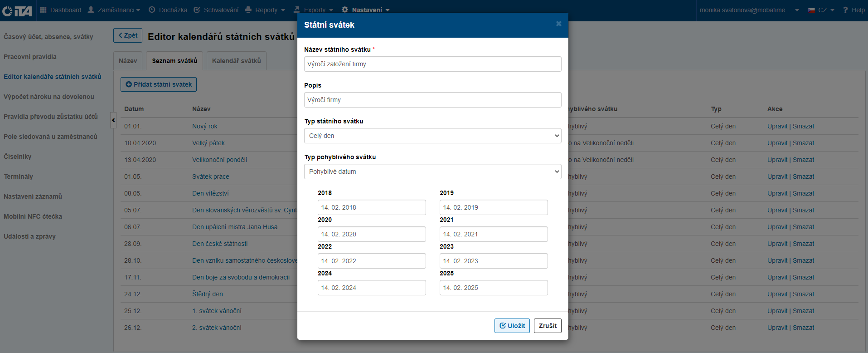The height and width of the screenshot is (353, 868).
Task: Collapse the left sidebar with arrow handle
Action: pos(113,120)
